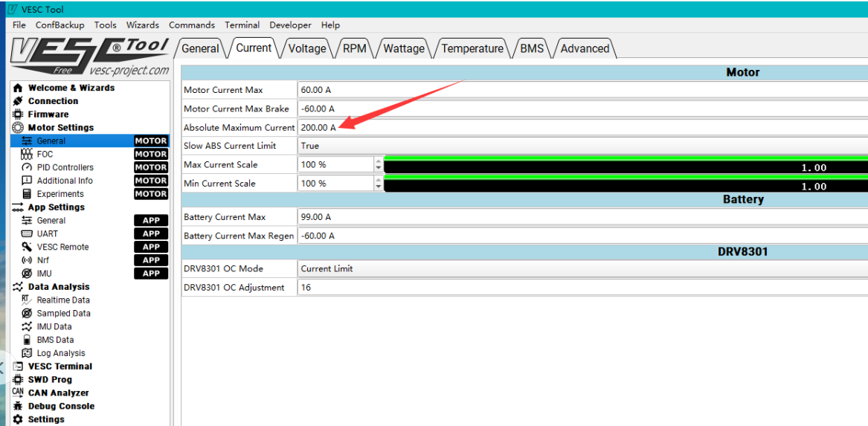Click the Settings gear icon
The width and height of the screenshot is (868, 426).
pyautogui.click(x=18, y=420)
